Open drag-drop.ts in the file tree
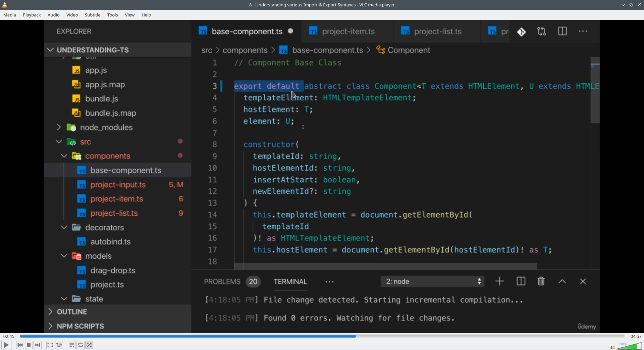644x350 pixels. 118,271
